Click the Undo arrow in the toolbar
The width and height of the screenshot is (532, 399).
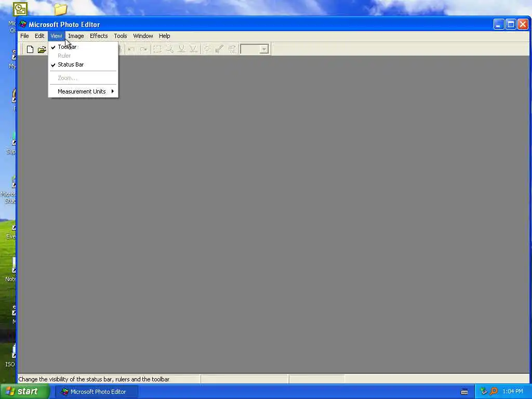[131, 49]
